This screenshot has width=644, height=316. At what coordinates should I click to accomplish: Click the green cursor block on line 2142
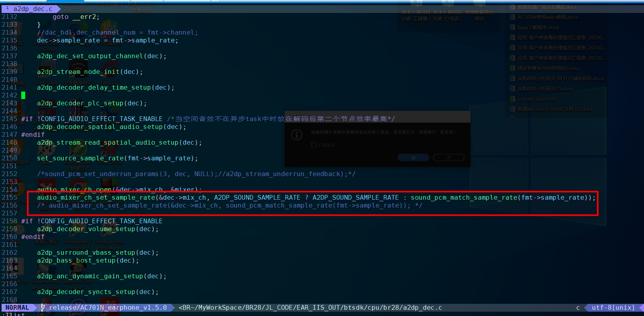point(23,95)
